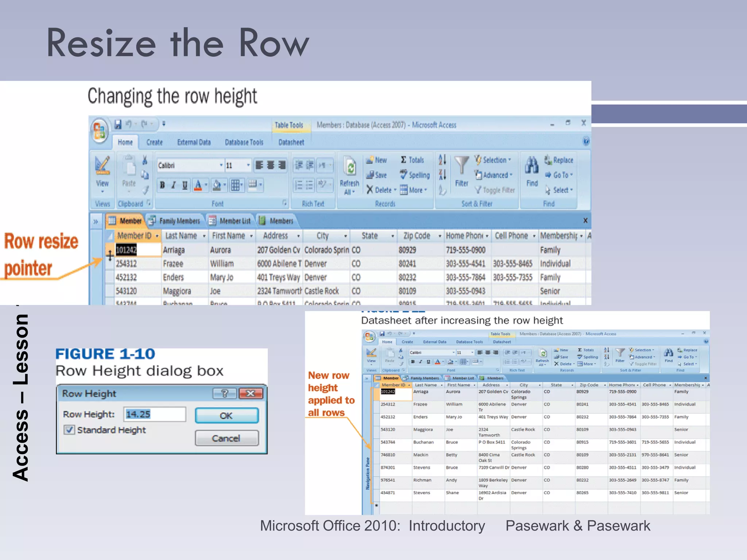Click the Align Left icon in the large ribbon's Font group
The height and width of the screenshot is (560, 747).
259,165
